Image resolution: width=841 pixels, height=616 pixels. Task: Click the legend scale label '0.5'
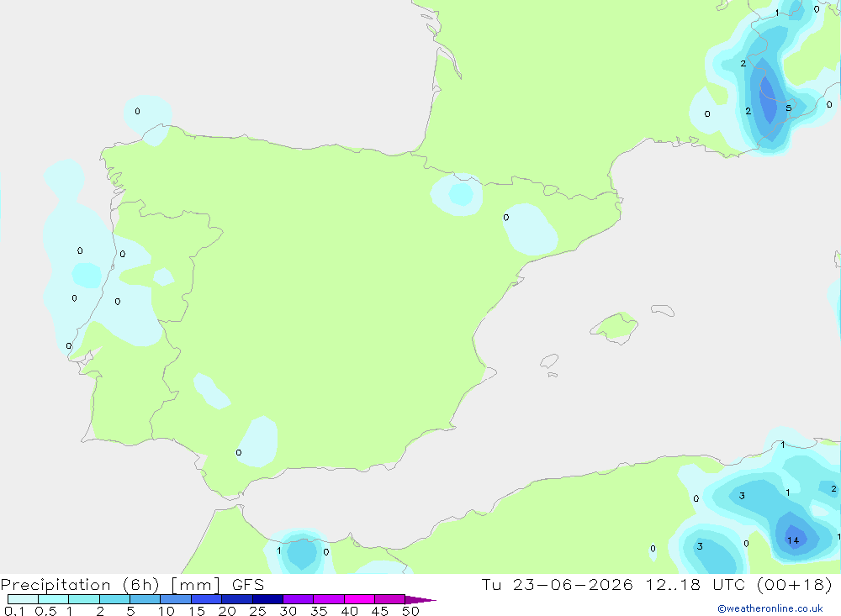45,611
